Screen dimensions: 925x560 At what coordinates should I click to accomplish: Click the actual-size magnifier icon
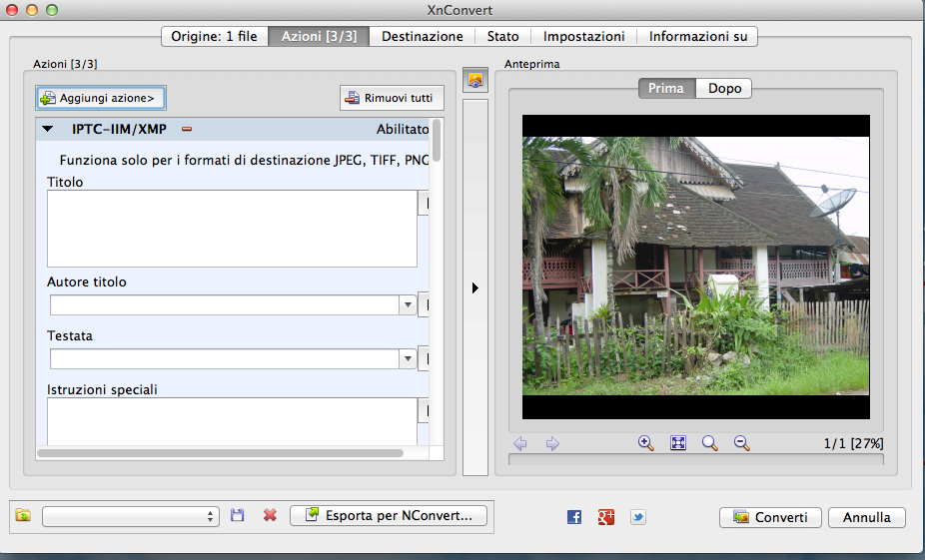click(710, 443)
